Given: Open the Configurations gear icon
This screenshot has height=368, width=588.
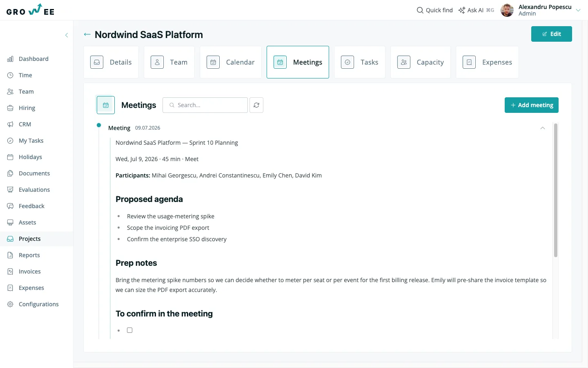Looking at the screenshot, I should pyautogui.click(x=10, y=304).
